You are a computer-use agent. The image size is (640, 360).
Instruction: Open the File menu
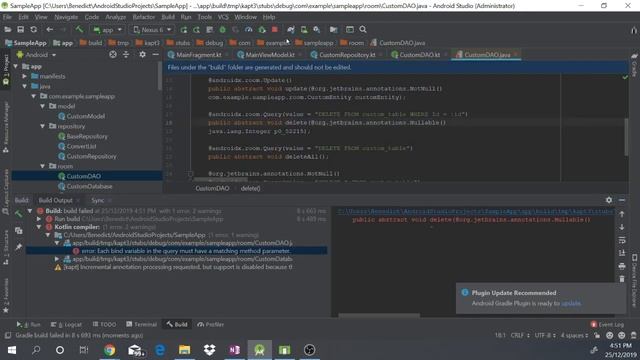pos(7,17)
